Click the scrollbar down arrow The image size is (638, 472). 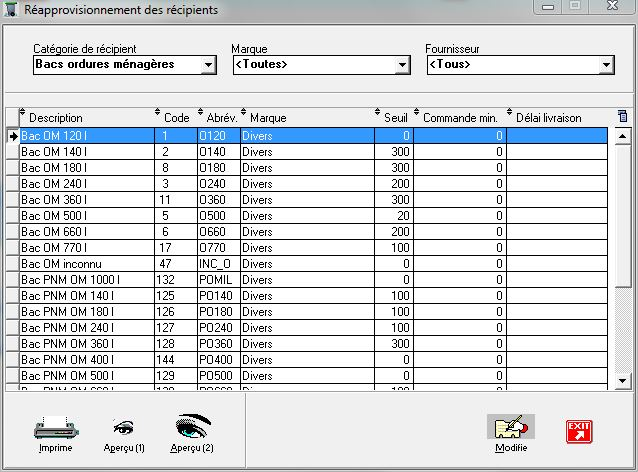(623, 380)
